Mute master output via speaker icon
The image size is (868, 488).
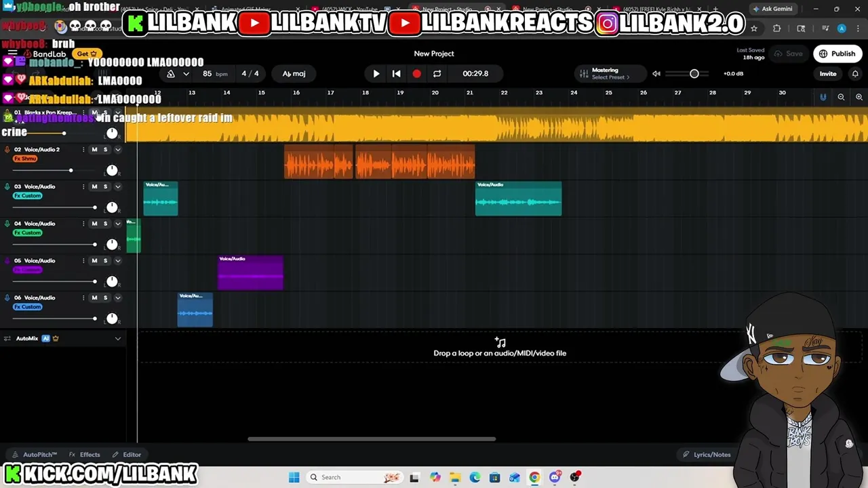(x=656, y=73)
